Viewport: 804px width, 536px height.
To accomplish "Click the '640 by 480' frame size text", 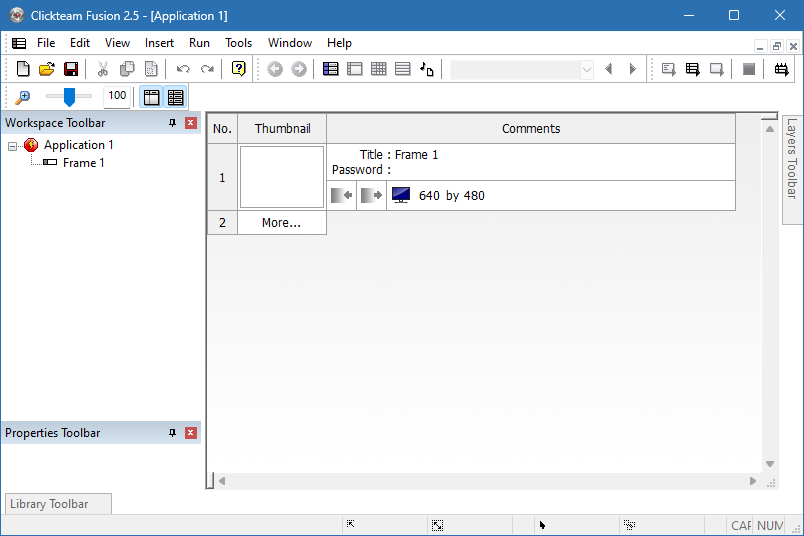I will tap(452, 196).
